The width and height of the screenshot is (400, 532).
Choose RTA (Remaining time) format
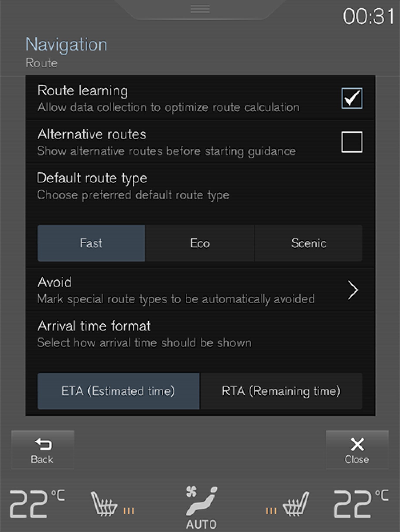pyautogui.click(x=281, y=391)
